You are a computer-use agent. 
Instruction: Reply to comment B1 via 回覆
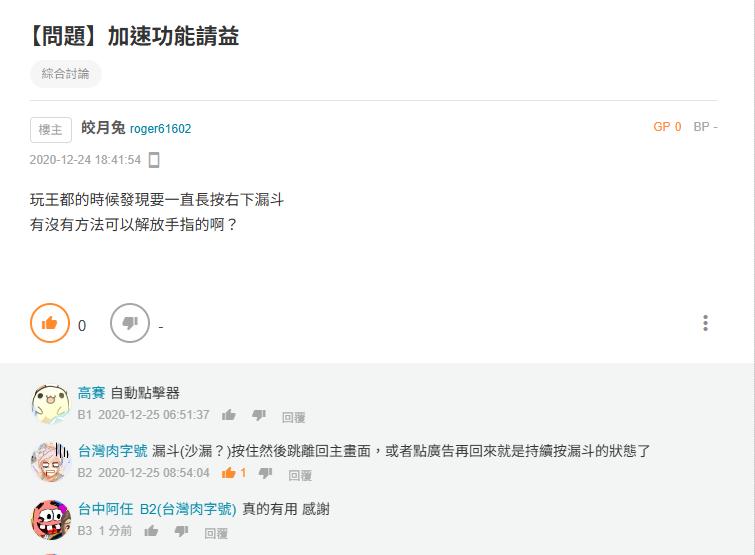pos(293,417)
